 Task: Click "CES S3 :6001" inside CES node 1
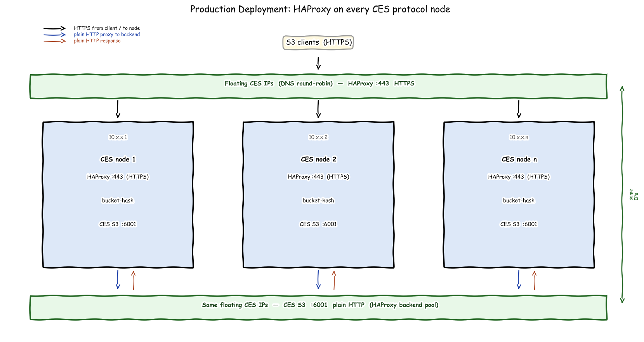click(118, 224)
